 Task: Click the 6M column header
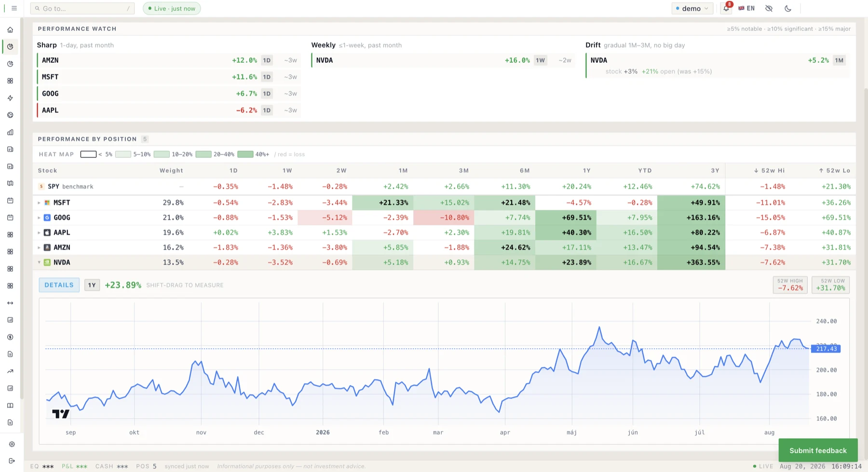[x=525, y=170]
